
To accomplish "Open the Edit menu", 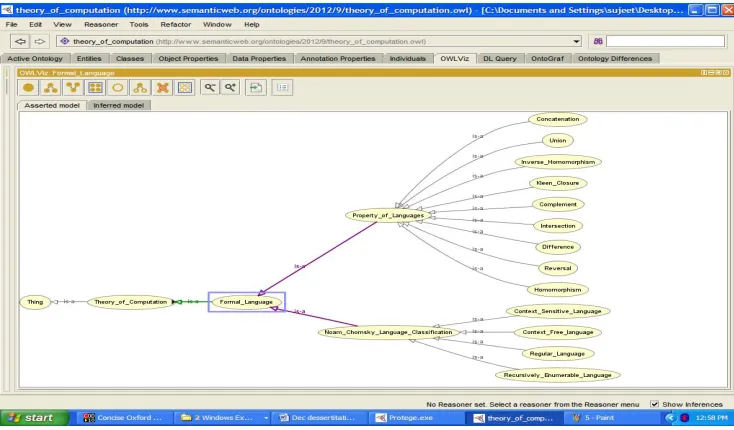I will pos(36,24).
